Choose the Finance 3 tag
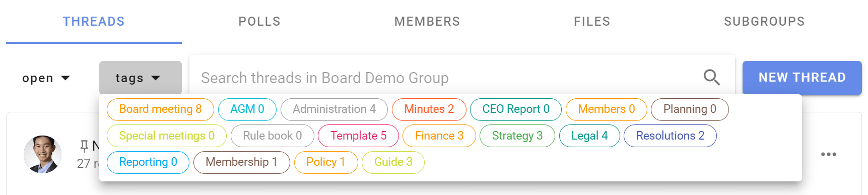The height and width of the screenshot is (195, 868). point(439,136)
